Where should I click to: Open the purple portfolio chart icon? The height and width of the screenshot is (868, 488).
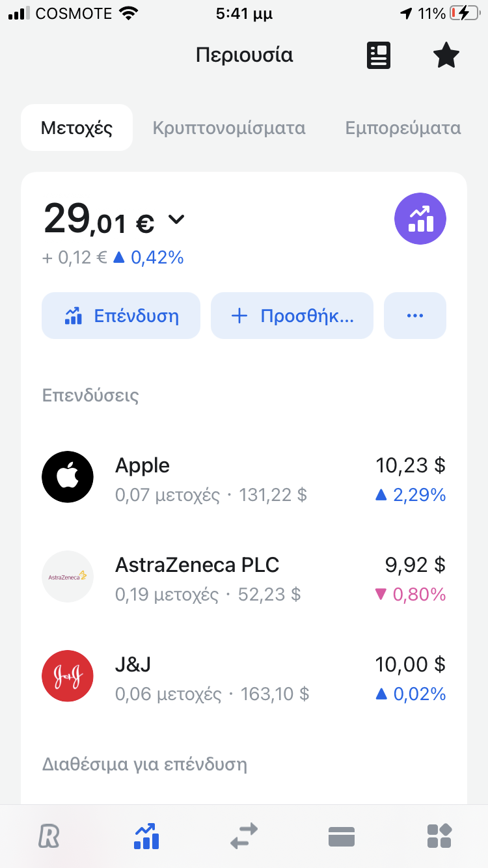click(420, 220)
